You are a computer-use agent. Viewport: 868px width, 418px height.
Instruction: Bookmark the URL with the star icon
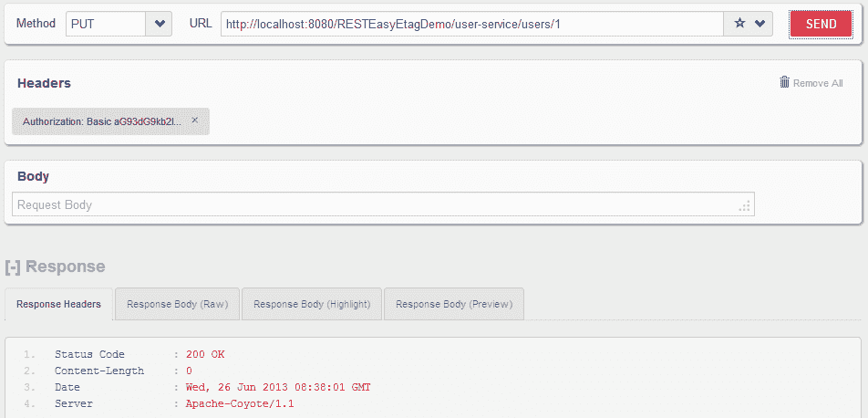[x=739, y=24]
